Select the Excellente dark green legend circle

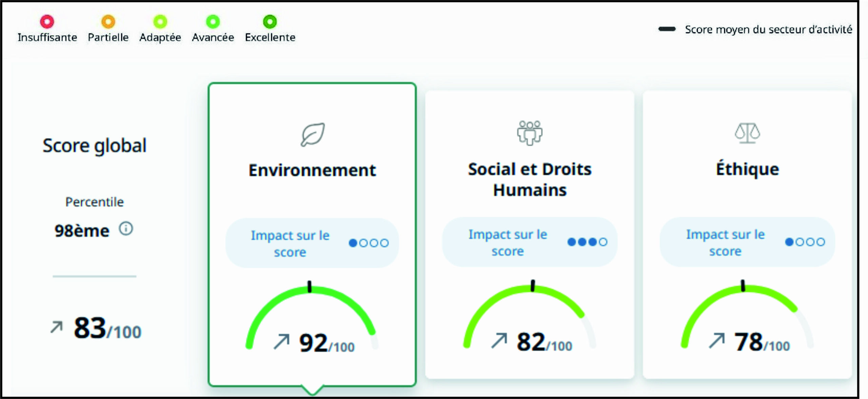pos(270,22)
